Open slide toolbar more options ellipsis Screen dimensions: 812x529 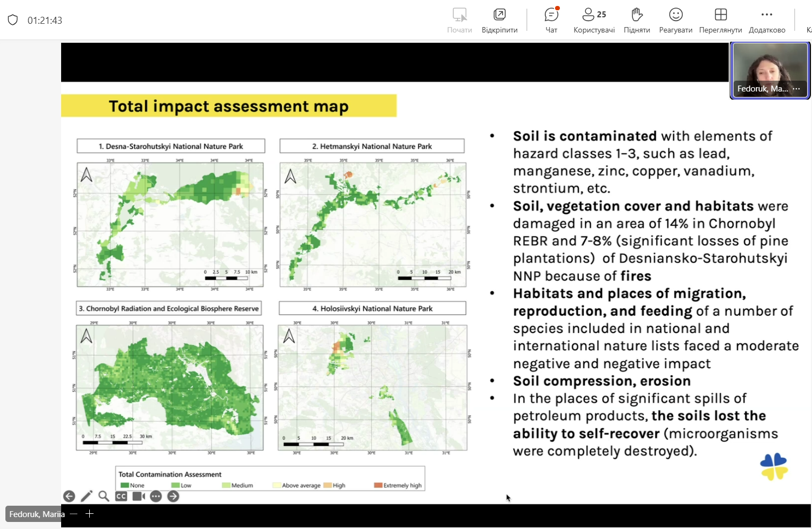tap(156, 497)
